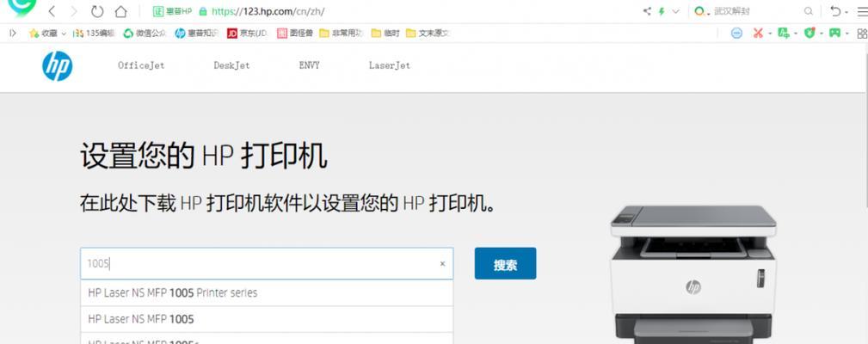
Task: Open the DeskJet navigation tab
Action: (231, 65)
